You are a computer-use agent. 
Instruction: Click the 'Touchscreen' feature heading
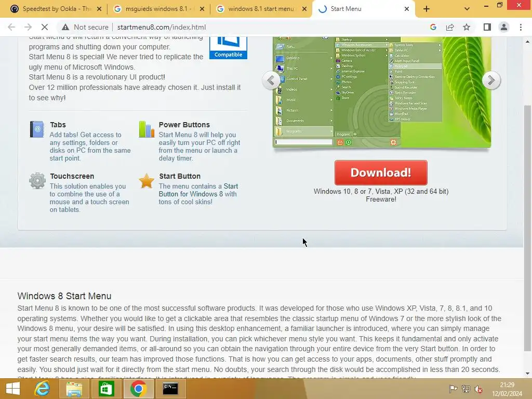[72, 176]
